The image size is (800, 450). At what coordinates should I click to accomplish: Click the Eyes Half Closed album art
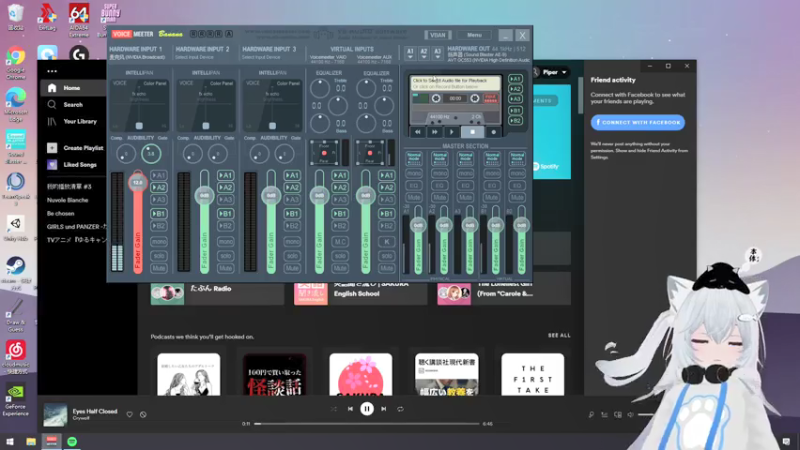55,414
